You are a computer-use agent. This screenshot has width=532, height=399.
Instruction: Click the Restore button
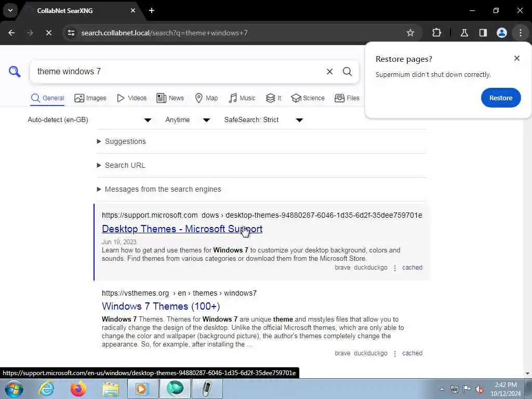point(501,98)
